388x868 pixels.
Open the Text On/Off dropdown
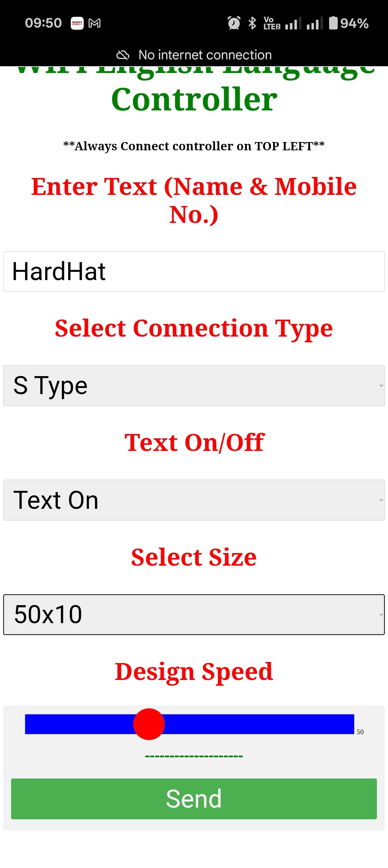coord(194,499)
